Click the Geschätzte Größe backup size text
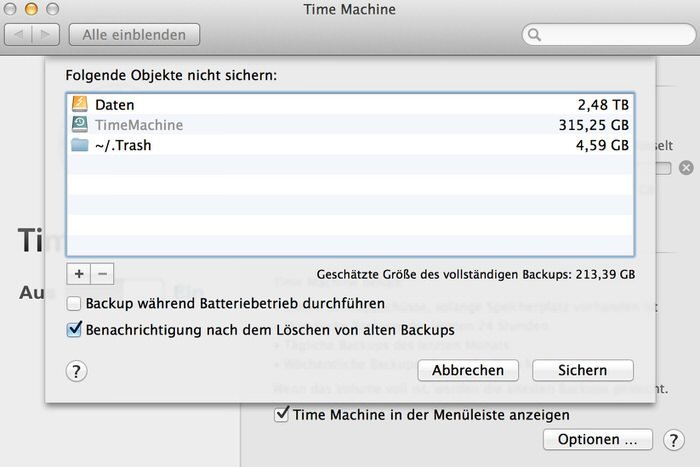 tap(476, 274)
